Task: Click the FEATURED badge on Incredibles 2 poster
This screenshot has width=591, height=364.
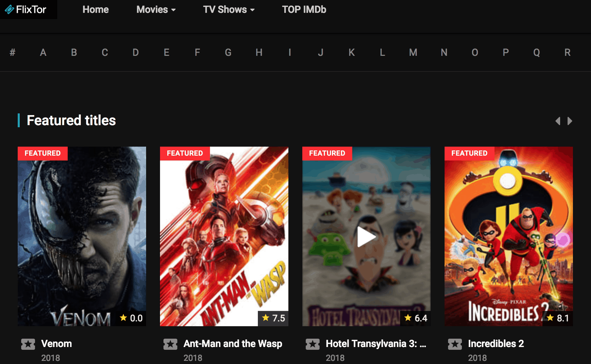Action: coord(470,153)
